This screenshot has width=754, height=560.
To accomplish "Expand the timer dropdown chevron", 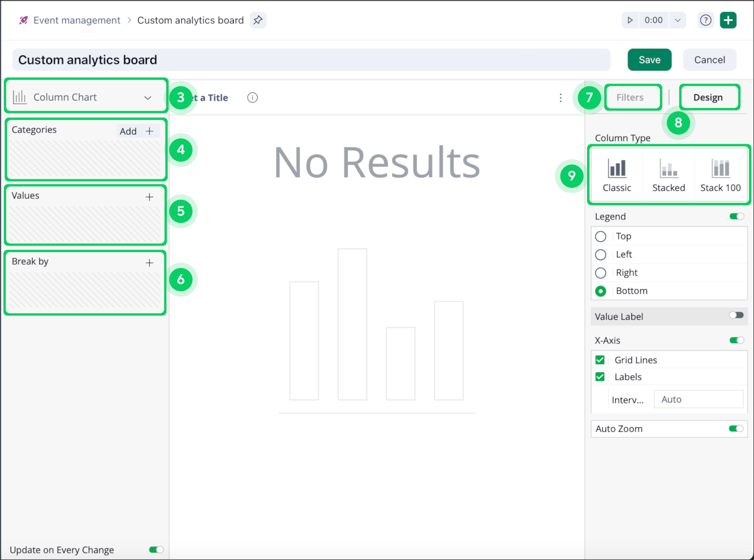I will click(678, 20).
